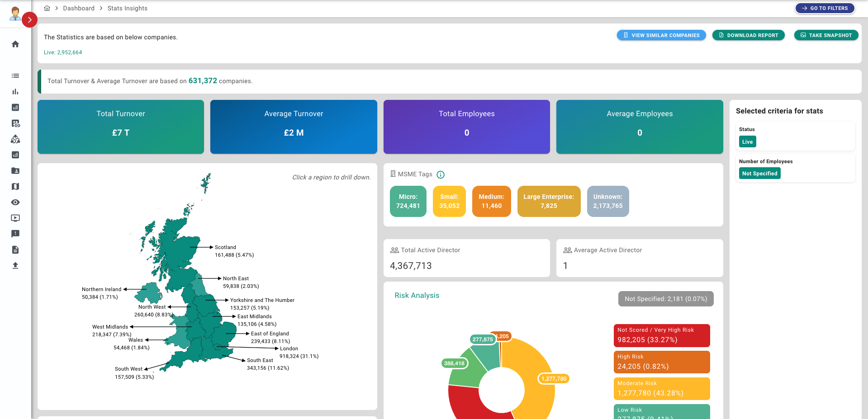Expand the sidebar with the red arrow button

pyautogui.click(x=29, y=20)
